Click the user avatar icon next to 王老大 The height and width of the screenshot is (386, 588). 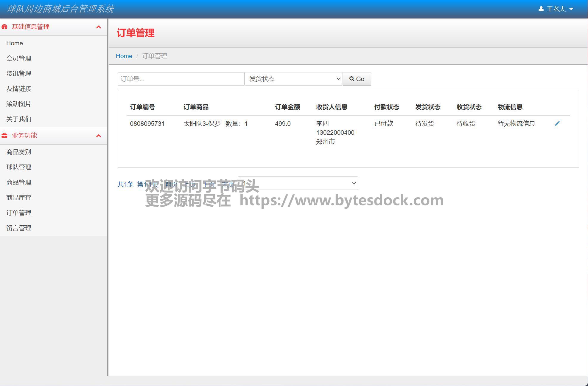pyautogui.click(x=541, y=9)
